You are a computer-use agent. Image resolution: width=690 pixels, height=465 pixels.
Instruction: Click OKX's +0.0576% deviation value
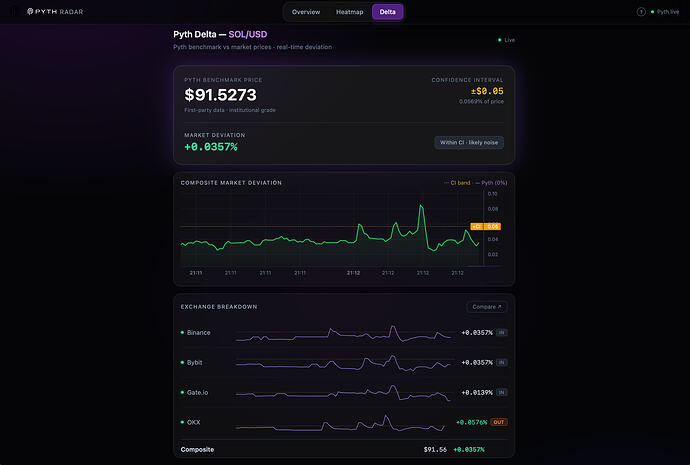coord(471,422)
